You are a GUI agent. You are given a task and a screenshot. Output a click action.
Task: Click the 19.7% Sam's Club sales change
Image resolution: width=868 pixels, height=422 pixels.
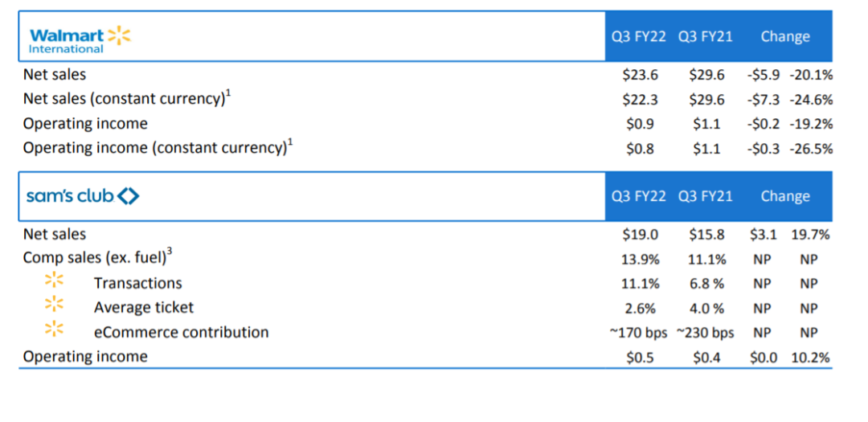(x=811, y=234)
